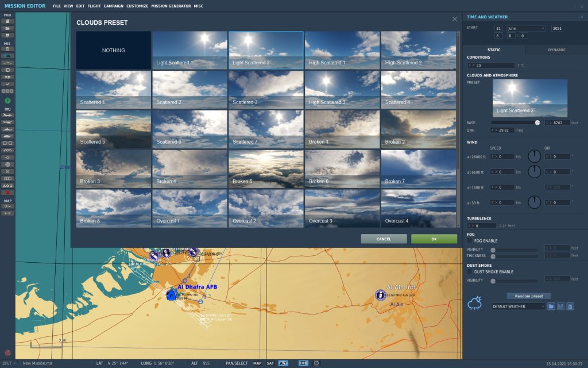The image size is (588, 368).
Task: Select the ship group placement tool
Action: [7, 129]
